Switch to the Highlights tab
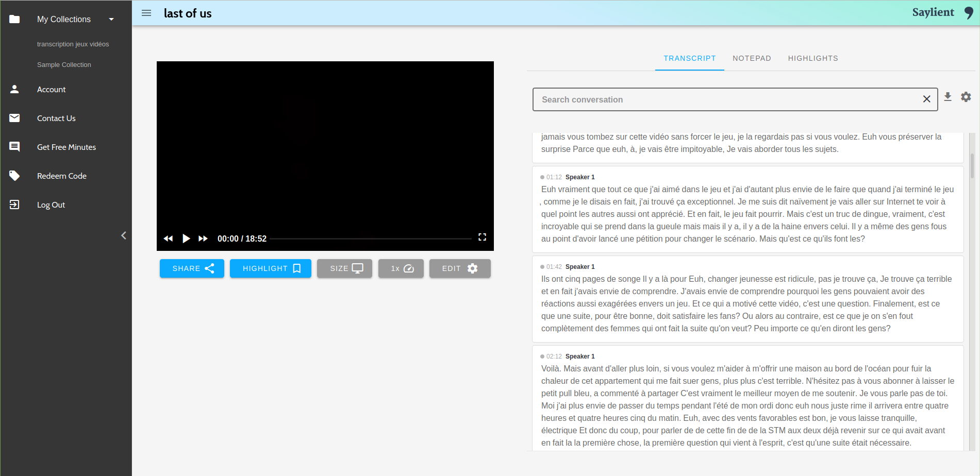Image resolution: width=980 pixels, height=476 pixels. tap(813, 58)
